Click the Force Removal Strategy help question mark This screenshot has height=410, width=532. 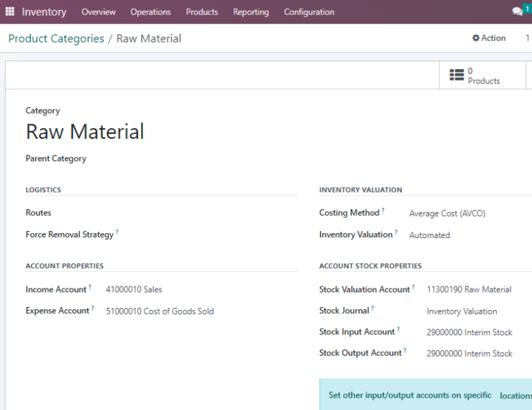117,232
